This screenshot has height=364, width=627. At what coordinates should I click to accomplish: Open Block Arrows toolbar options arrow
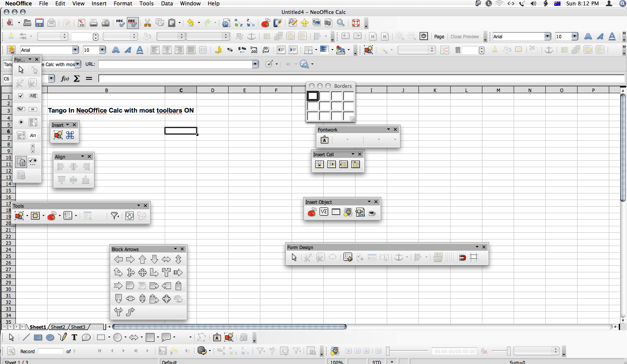point(175,249)
